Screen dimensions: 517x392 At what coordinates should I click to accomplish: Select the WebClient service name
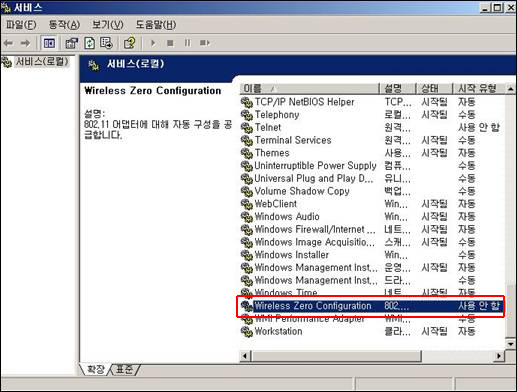(276, 204)
